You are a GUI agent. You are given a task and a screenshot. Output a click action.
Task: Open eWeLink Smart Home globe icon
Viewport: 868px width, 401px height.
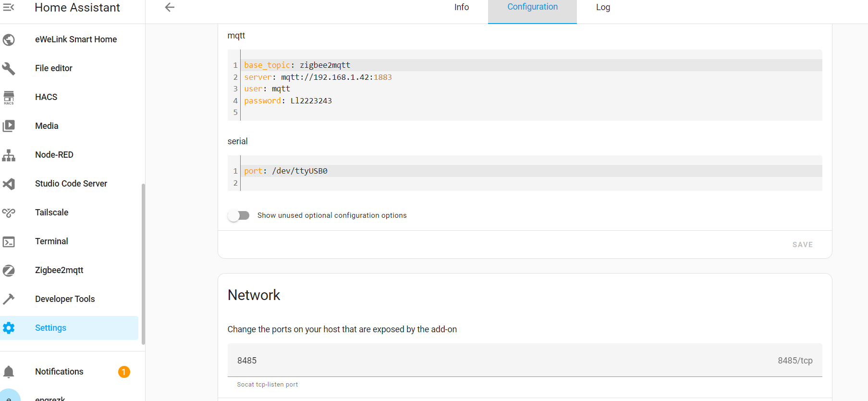9,39
